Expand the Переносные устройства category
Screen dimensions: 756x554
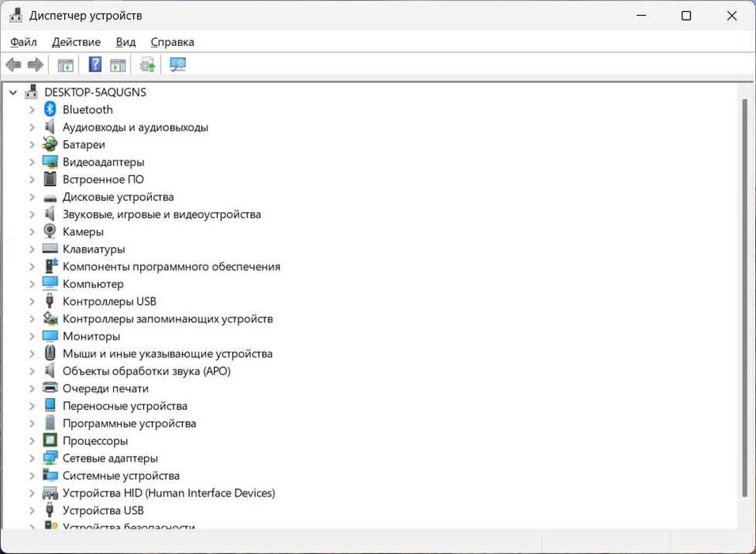click(32, 406)
